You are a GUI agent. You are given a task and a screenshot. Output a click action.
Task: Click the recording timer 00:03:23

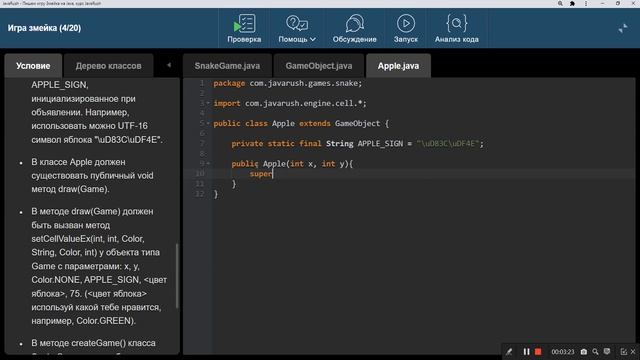[562, 352]
